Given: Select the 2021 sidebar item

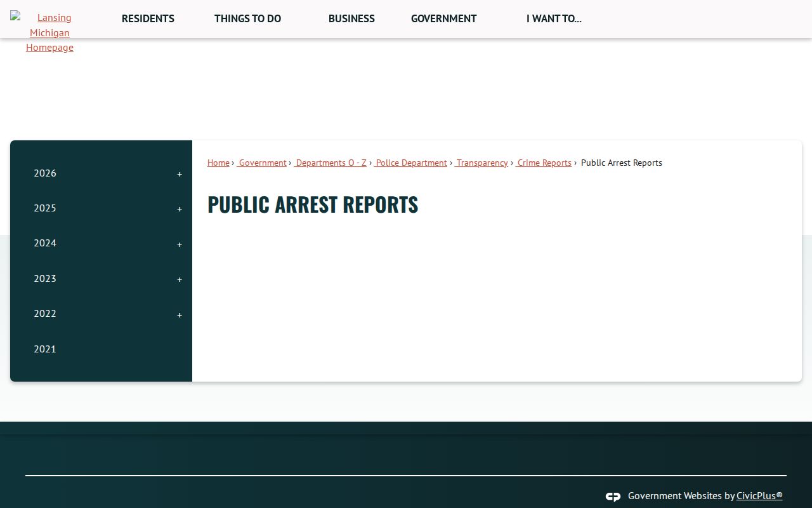Looking at the screenshot, I should 101,349.
